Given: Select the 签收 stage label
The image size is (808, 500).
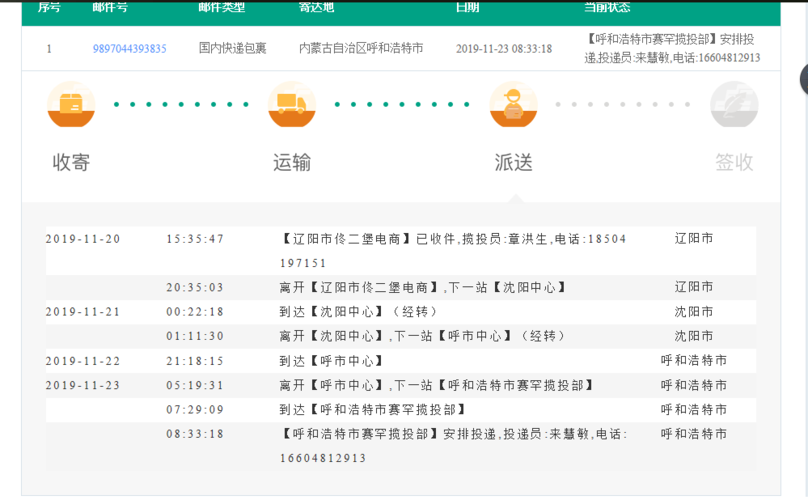Looking at the screenshot, I should point(734,162).
